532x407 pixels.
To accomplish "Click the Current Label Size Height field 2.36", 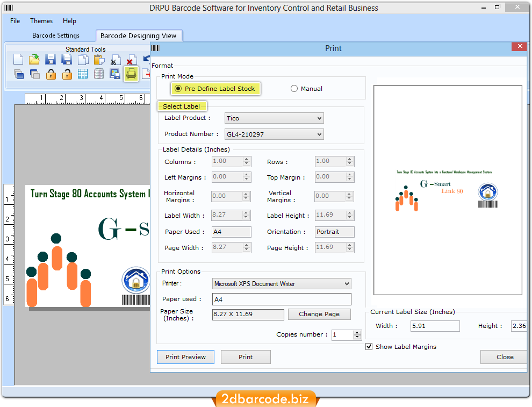I will [519, 326].
